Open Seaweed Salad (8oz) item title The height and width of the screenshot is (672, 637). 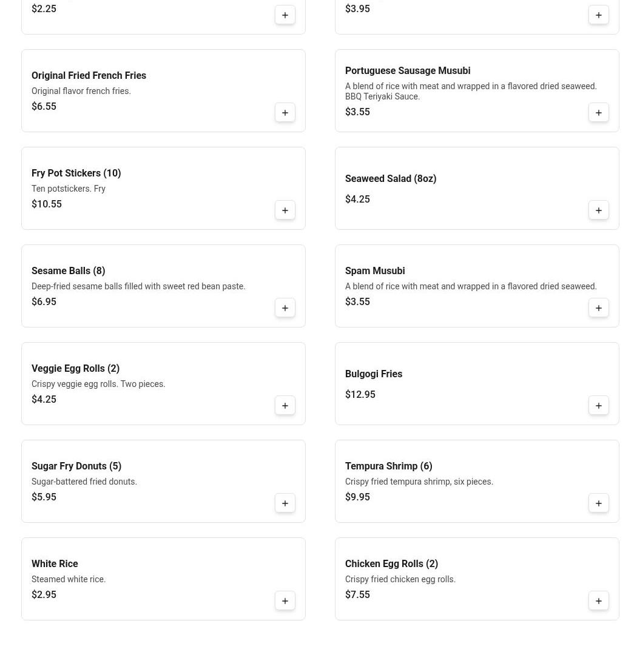tap(391, 178)
